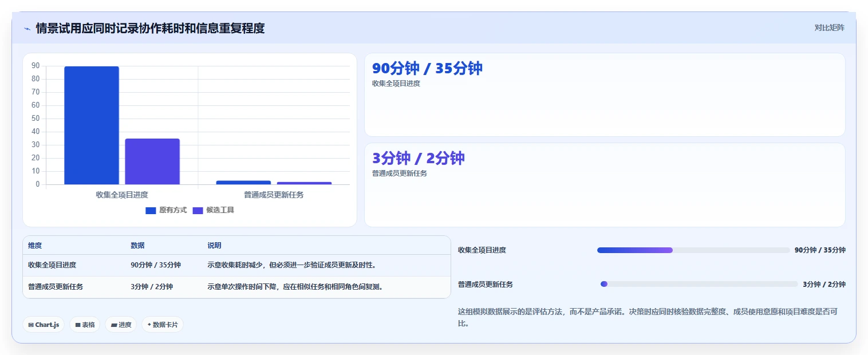Click the lightning icon beside the header title

coord(27,29)
